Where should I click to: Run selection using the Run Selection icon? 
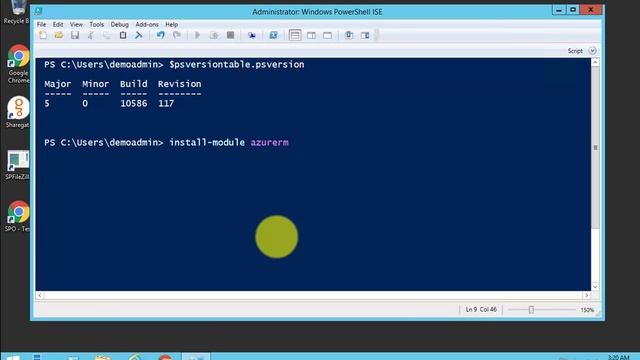point(214,36)
